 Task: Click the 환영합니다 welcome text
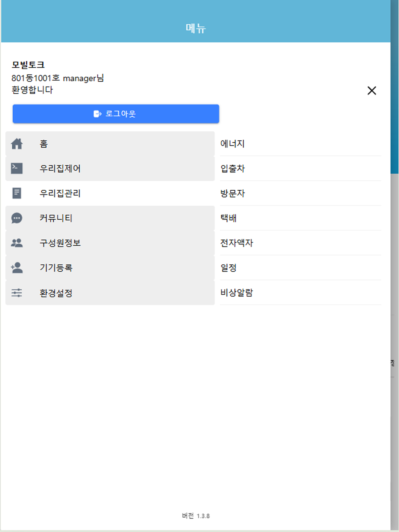pos(32,90)
